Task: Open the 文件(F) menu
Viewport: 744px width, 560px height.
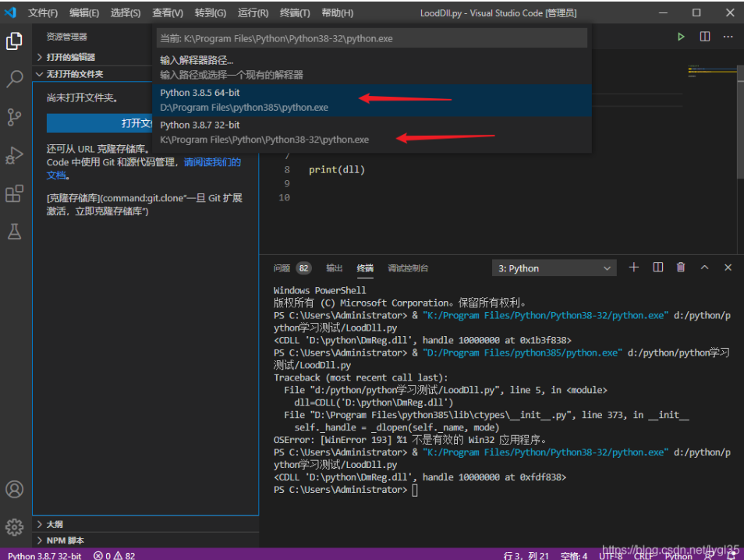Action: pos(43,12)
